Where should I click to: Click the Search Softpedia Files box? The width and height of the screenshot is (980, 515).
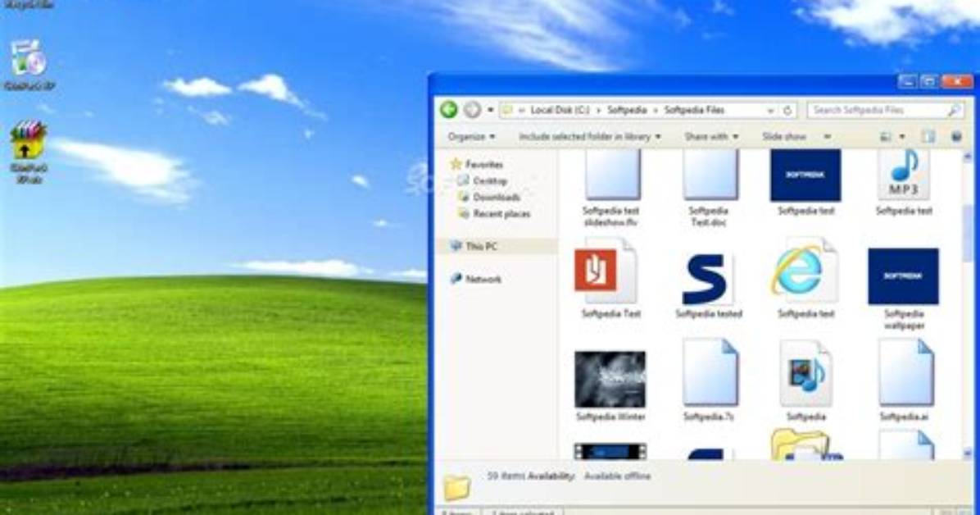coord(884,110)
